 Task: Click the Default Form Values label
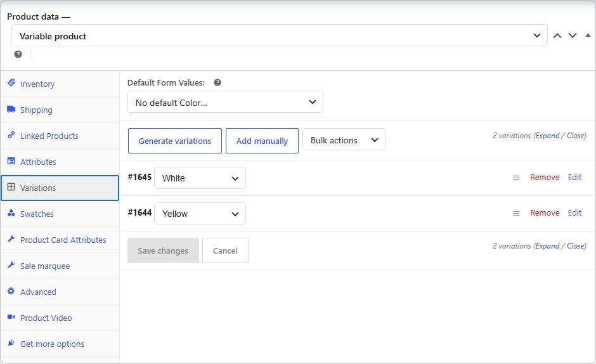165,82
